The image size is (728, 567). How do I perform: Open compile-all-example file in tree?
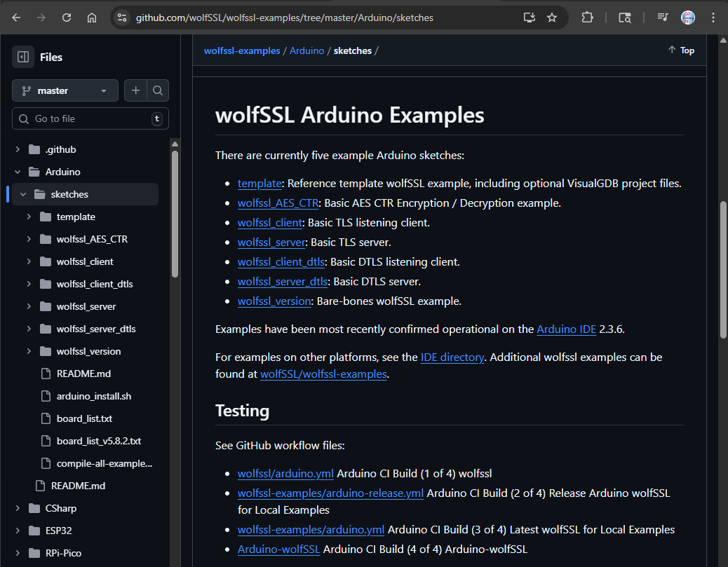[x=105, y=463]
